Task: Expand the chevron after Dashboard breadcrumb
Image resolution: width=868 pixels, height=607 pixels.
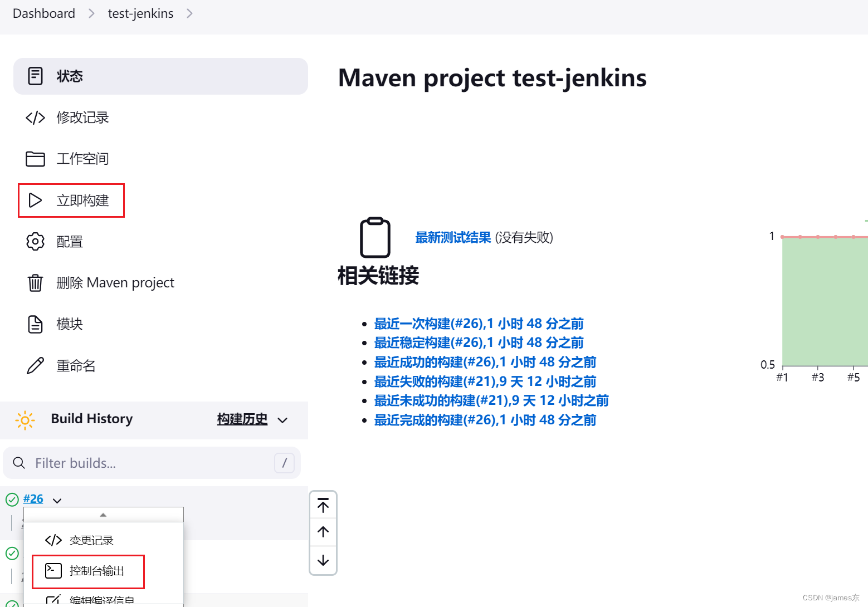Action: 91,13
